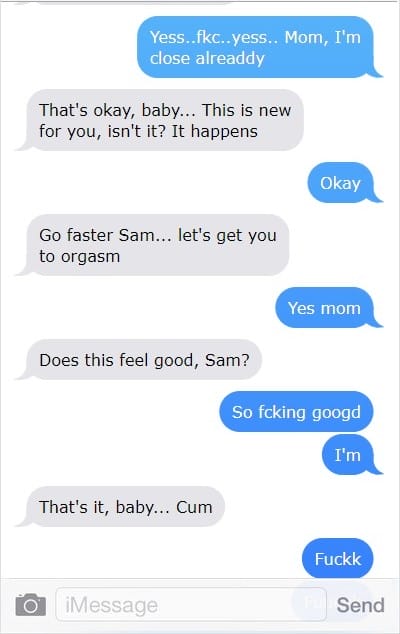Tap the blue bubble mentioning "Mom, I'm close"
Image resolution: width=400 pixels, height=634 pixels.
pyautogui.click(x=260, y=47)
